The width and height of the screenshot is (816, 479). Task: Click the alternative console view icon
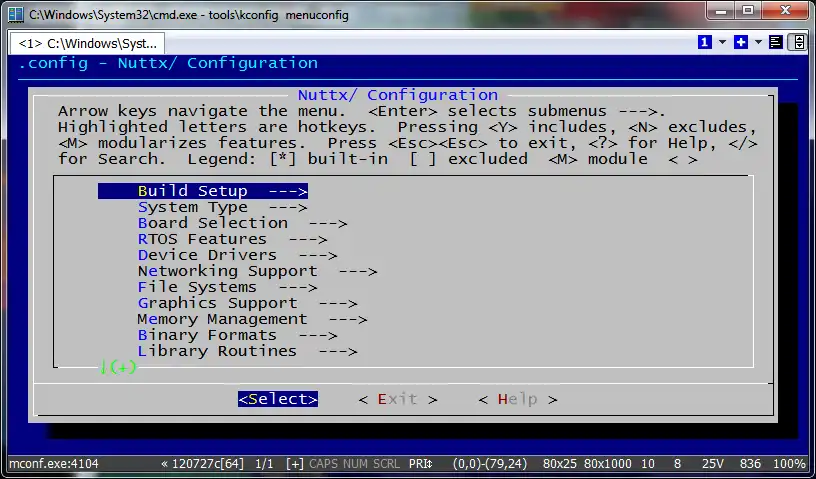[x=776, y=42]
